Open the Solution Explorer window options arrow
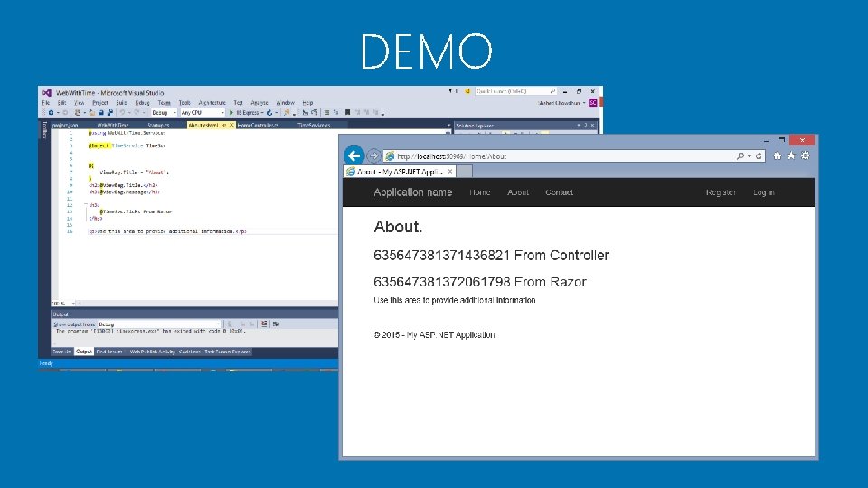 pos(579,126)
